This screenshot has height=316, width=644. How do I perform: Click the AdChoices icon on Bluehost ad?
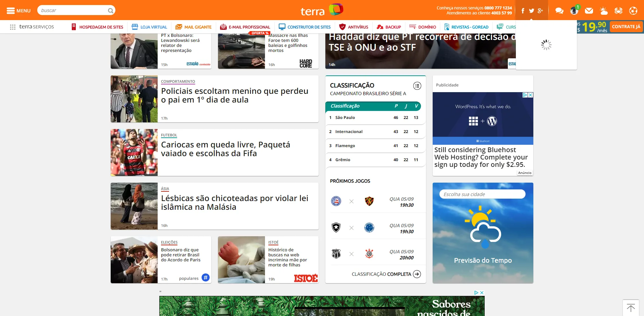pyautogui.click(x=525, y=95)
